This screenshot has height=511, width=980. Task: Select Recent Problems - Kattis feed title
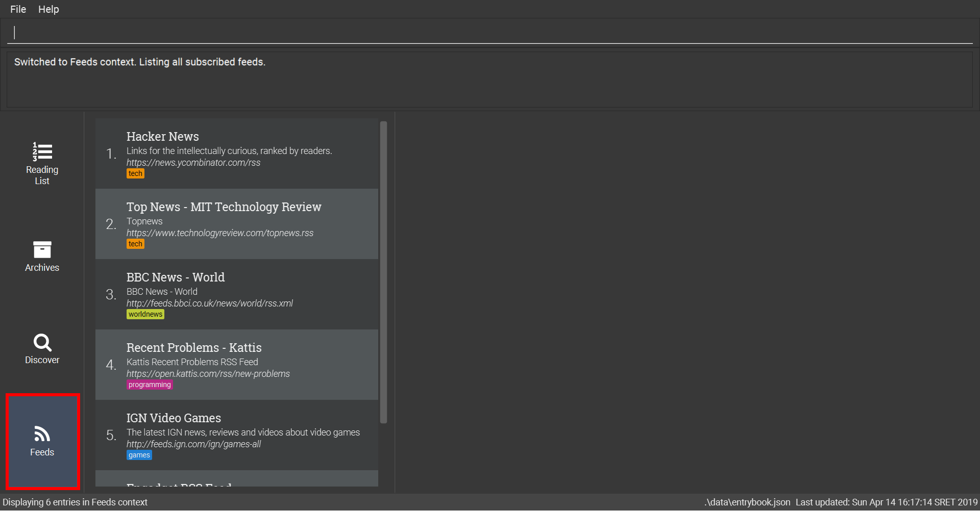tap(194, 347)
